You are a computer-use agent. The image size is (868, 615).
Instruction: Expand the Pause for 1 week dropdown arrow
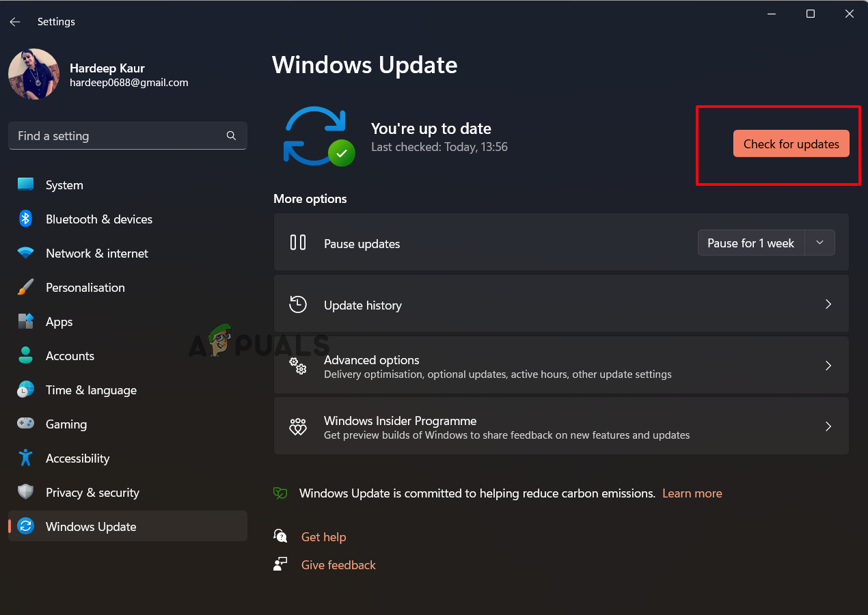click(820, 243)
